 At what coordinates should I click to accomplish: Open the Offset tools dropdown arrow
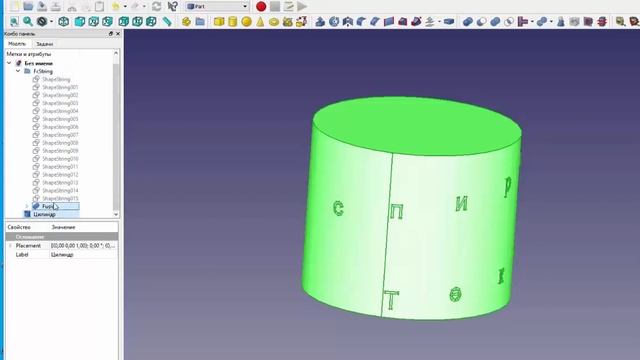439,21
